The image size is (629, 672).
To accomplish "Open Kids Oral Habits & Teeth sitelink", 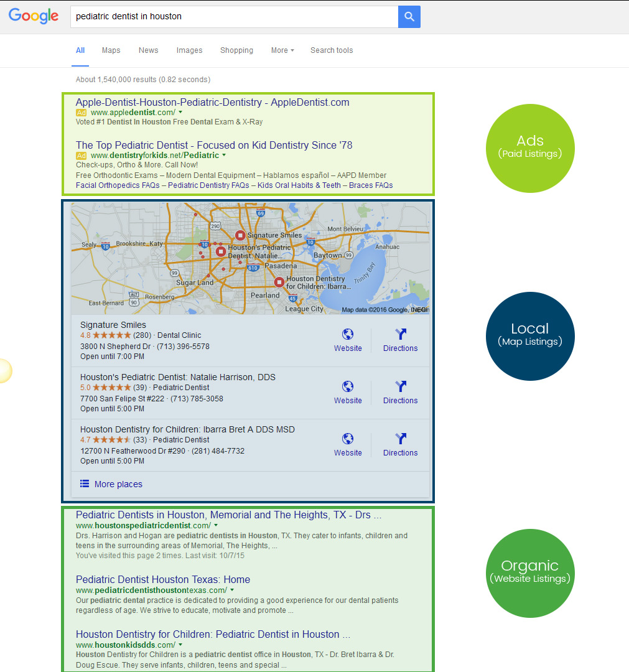I will [299, 185].
